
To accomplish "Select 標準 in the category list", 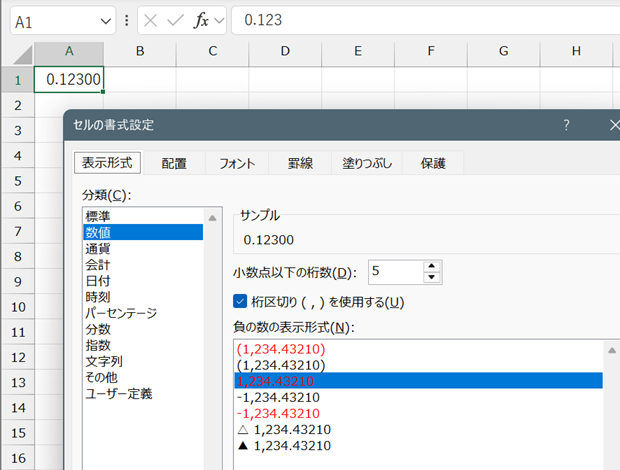I will 143,216.
